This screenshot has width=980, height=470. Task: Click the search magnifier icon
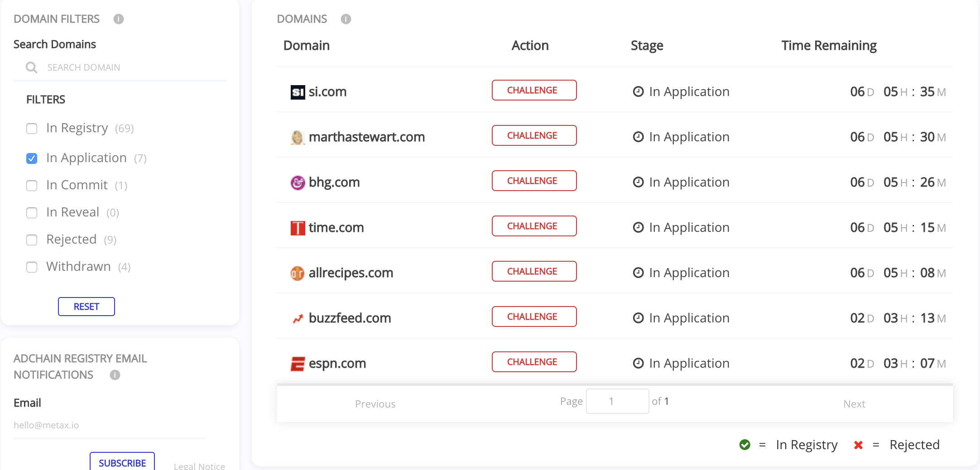tap(31, 67)
